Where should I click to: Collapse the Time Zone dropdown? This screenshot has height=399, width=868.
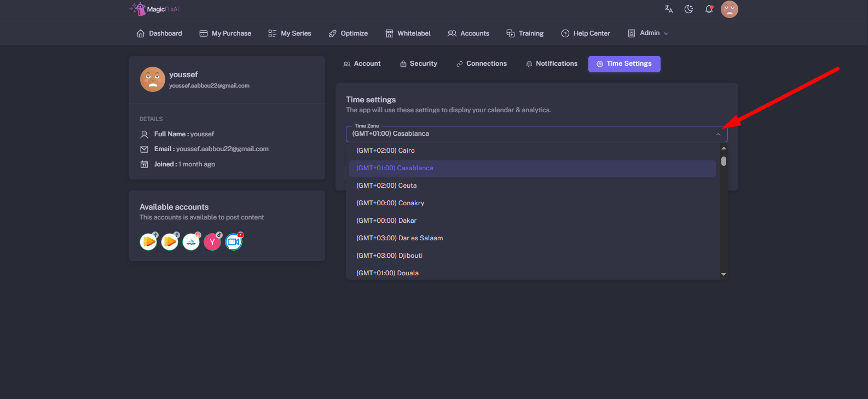717,134
